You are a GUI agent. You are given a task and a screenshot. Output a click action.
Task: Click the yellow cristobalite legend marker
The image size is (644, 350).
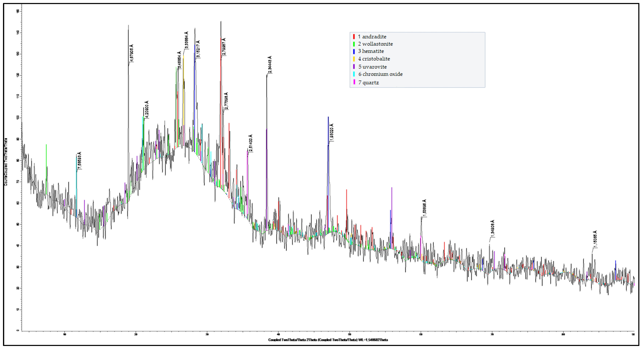pos(354,59)
